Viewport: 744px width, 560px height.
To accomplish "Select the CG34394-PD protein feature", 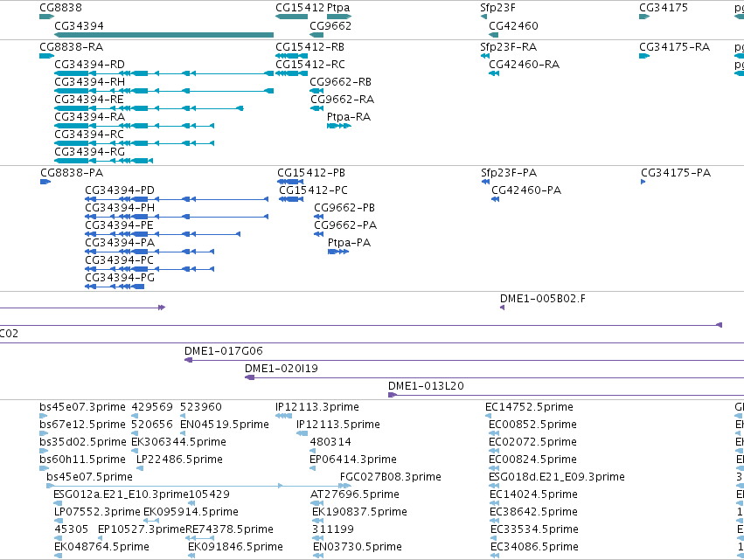I will (177, 200).
